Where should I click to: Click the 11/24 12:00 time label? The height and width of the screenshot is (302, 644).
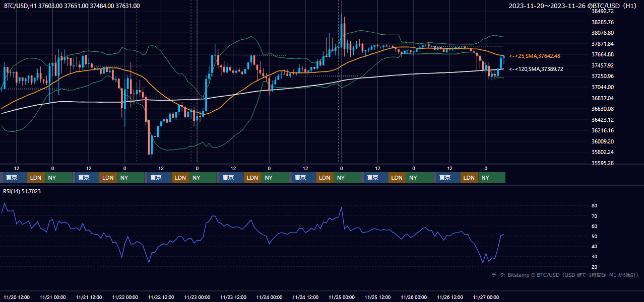(x=305, y=297)
